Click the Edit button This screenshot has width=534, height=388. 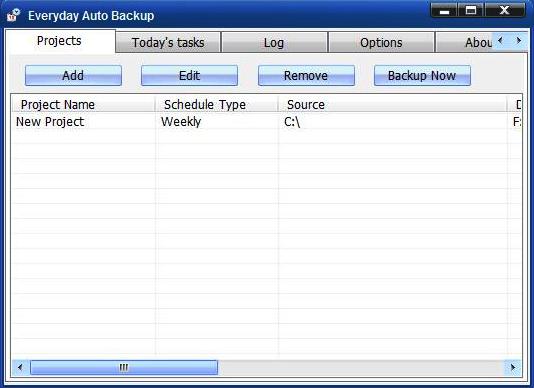click(x=189, y=75)
